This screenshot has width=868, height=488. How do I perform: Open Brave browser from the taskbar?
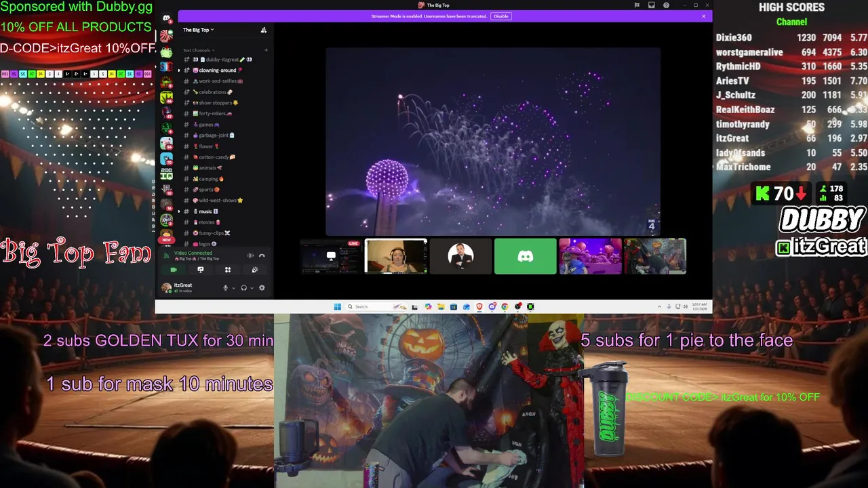pos(479,306)
